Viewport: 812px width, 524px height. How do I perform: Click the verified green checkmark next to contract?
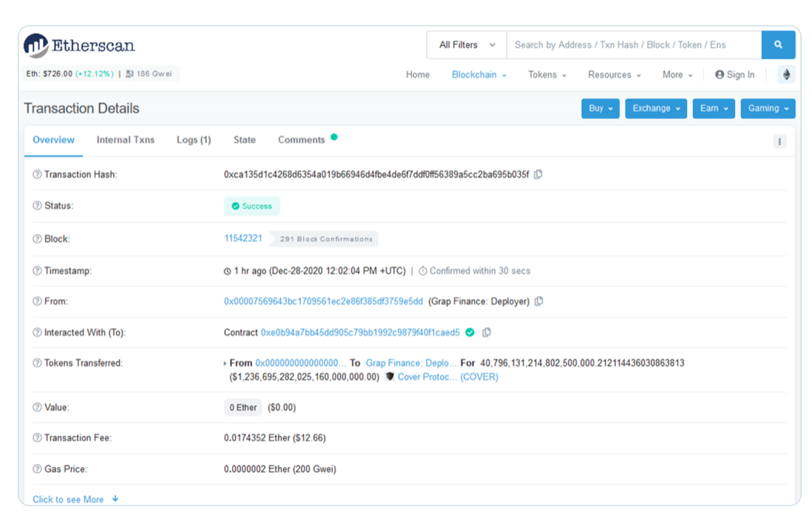pos(470,332)
